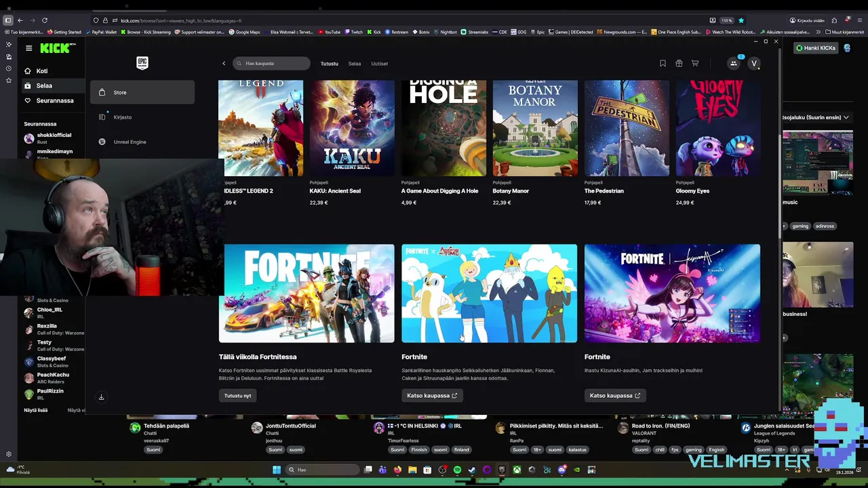868x488 pixels.
Task: Open Xbox app from the taskbar
Action: click(x=517, y=470)
